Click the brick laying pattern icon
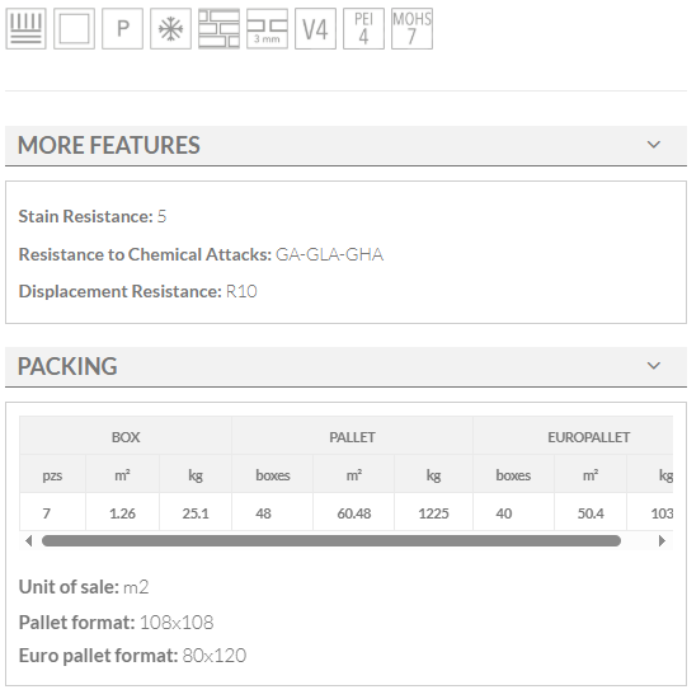This screenshot has width=700, height=700. 219,29
